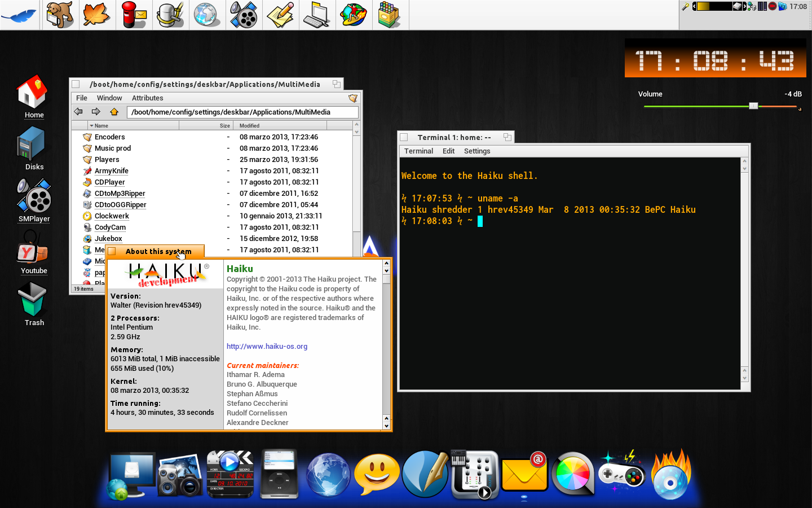This screenshot has width=812, height=508.
Task: Switch to previous workspace in tray switcher
Action: 694,6
